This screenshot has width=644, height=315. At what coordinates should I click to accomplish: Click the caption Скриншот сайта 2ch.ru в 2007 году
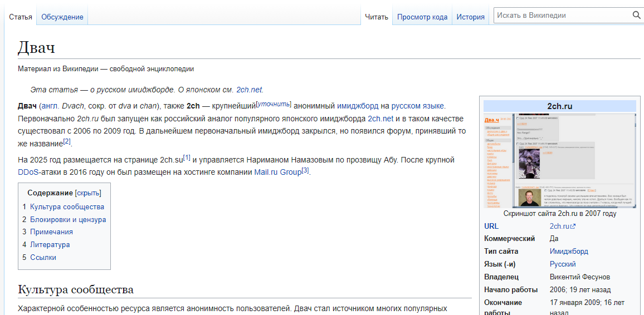pyautogui.click(x=560, y=214)
